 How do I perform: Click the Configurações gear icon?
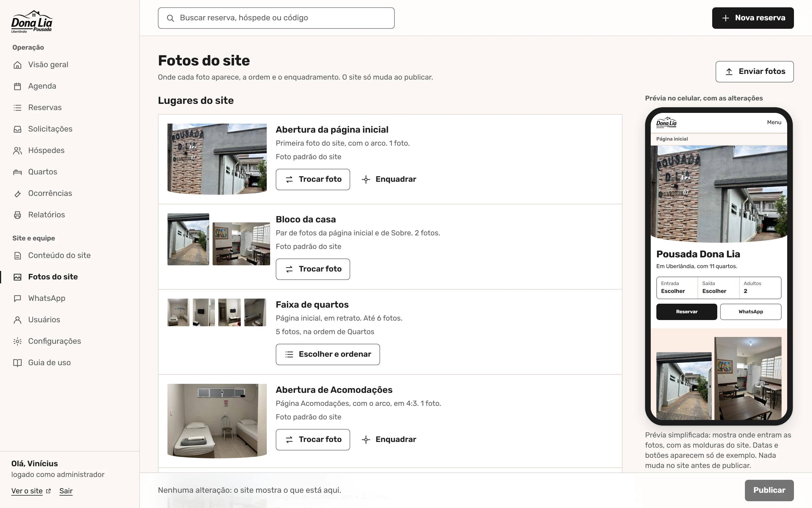(17, 342)
